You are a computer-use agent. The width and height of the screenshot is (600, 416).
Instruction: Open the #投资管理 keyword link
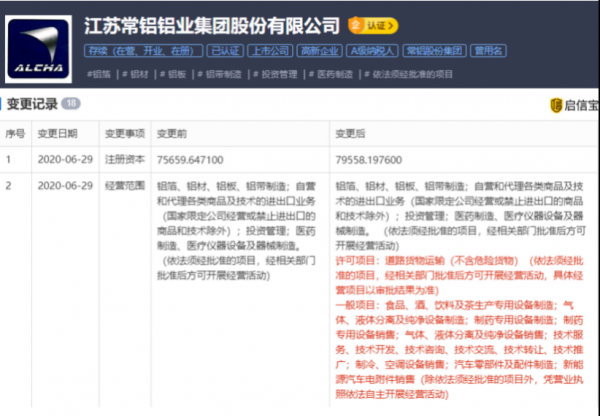click(x=276, y=74)
